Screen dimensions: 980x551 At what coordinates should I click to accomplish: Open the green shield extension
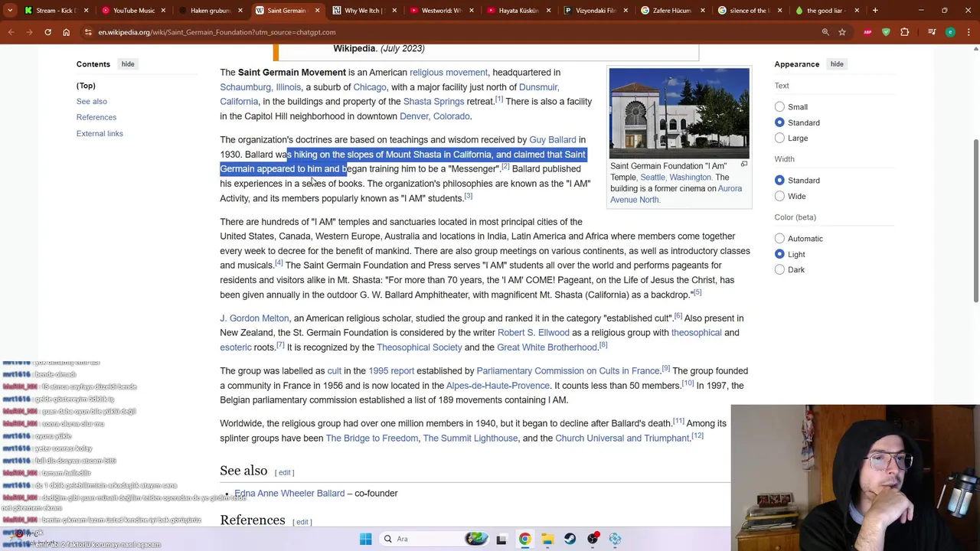(886, 32)
